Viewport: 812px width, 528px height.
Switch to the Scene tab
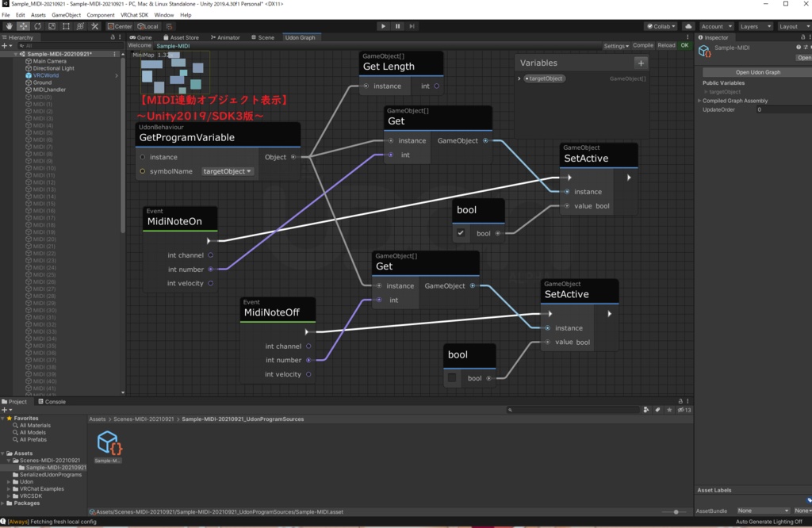pos(263,37)
